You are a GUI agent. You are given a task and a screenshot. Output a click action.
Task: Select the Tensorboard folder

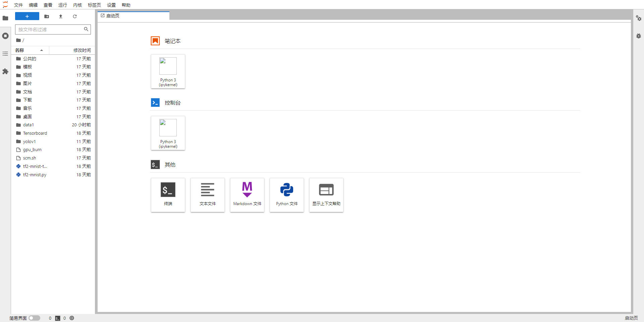coord(53,133)
